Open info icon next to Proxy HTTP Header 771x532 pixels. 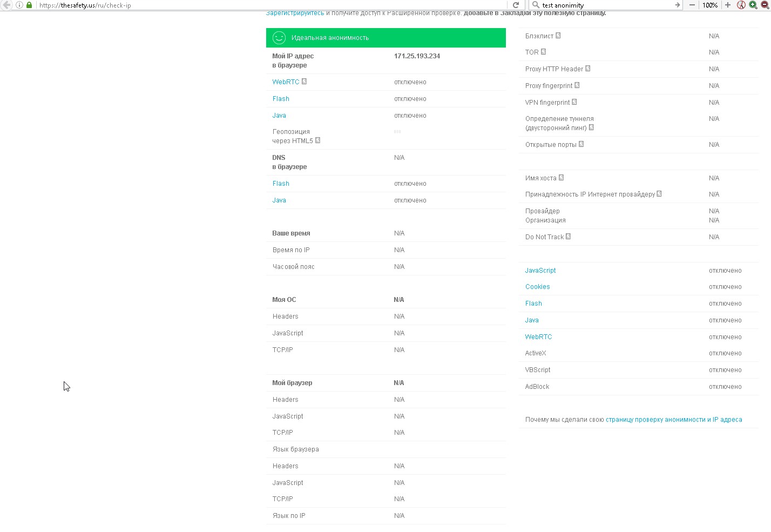[x=588, y=69]
